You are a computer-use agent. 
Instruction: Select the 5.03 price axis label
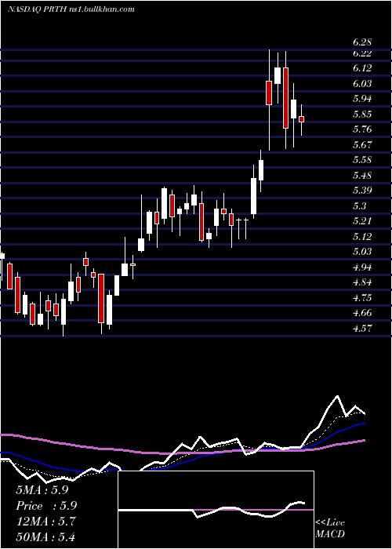coord(362,252)
